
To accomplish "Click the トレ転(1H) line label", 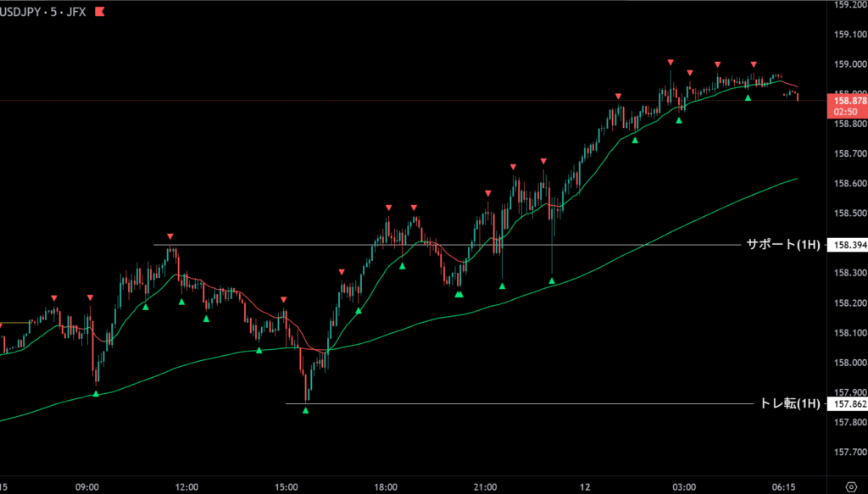I will [790, 404].
